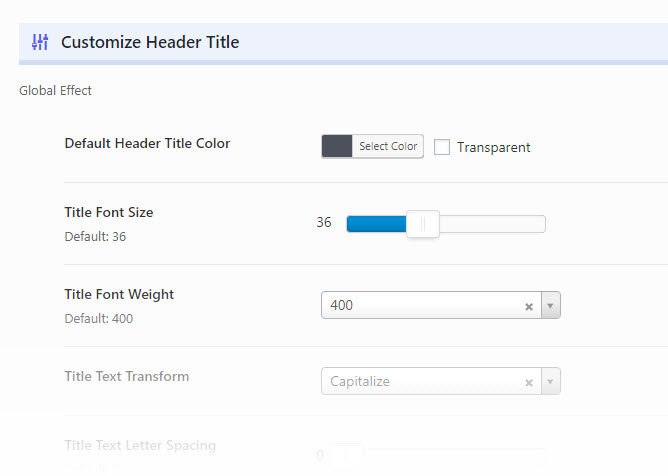The width and height of the screenshot is (668, 476).
Task: Click the sliders icon beside Customize Header Title
Action: point(40,42)
